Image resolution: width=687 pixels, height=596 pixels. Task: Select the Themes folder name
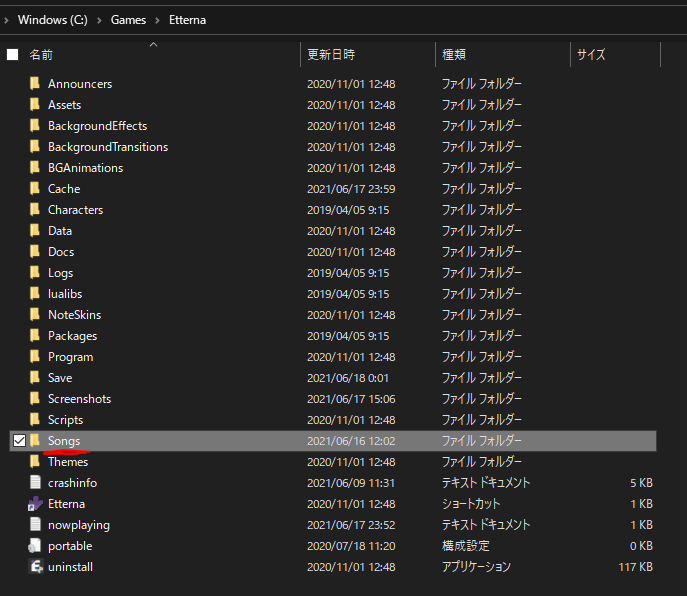tap(68, 462)
